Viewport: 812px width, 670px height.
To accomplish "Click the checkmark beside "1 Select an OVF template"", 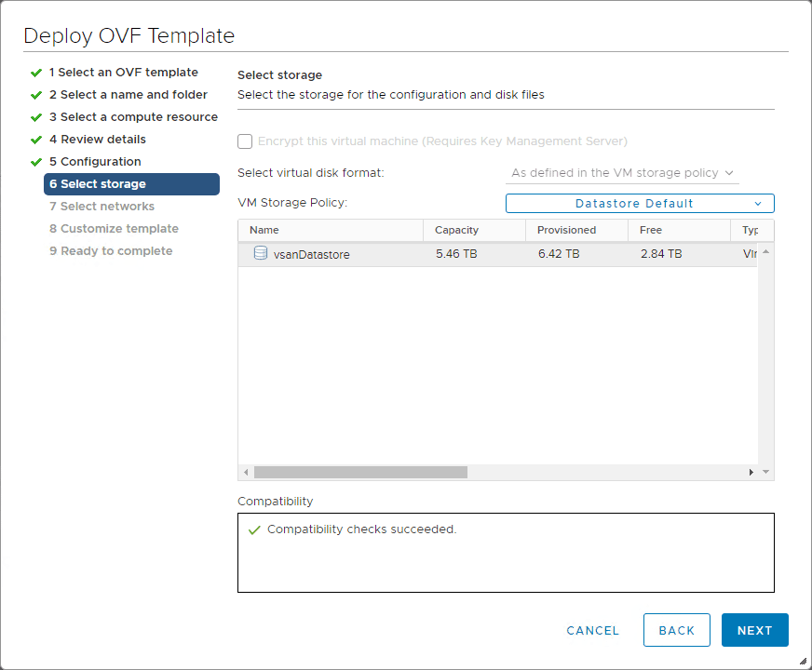I will 35,72.
